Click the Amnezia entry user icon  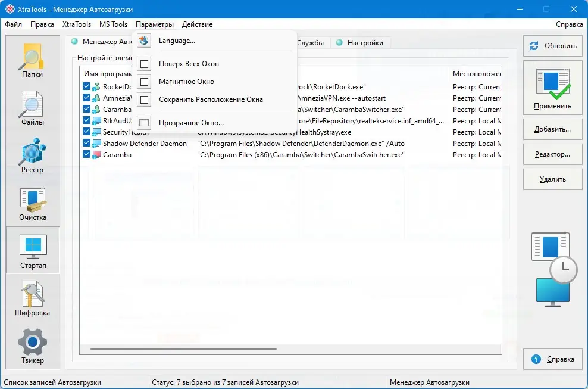tap(96, 98)
